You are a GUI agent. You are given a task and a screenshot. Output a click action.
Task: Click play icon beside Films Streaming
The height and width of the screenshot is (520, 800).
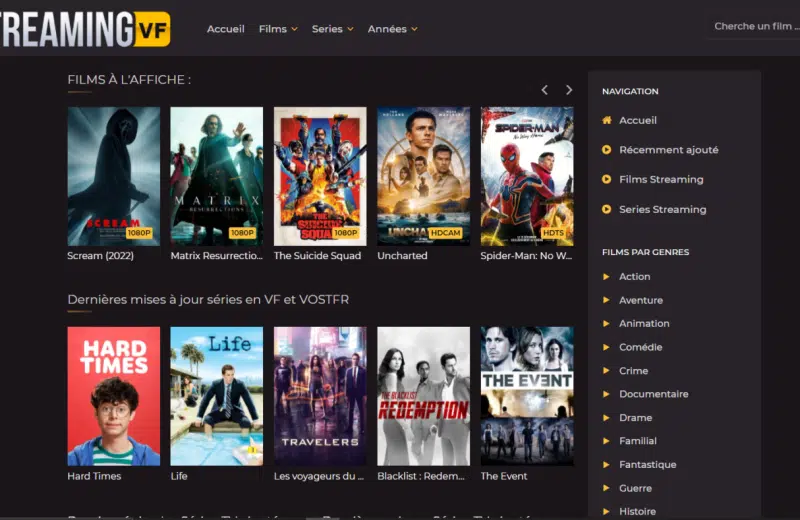point(607,179)
